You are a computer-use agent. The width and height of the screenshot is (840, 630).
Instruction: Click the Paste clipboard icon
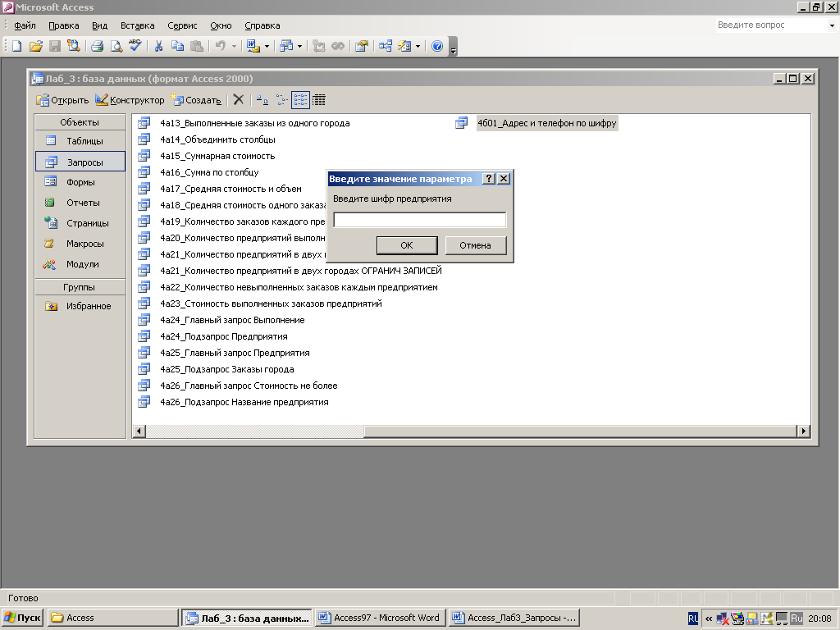197,46
